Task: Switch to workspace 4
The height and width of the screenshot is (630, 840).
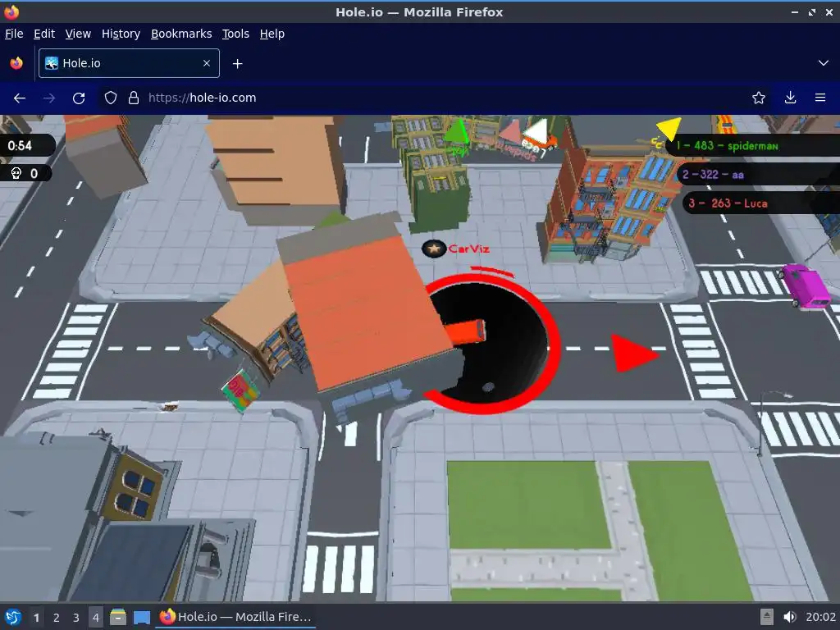Action: click(x=95, y=618)
